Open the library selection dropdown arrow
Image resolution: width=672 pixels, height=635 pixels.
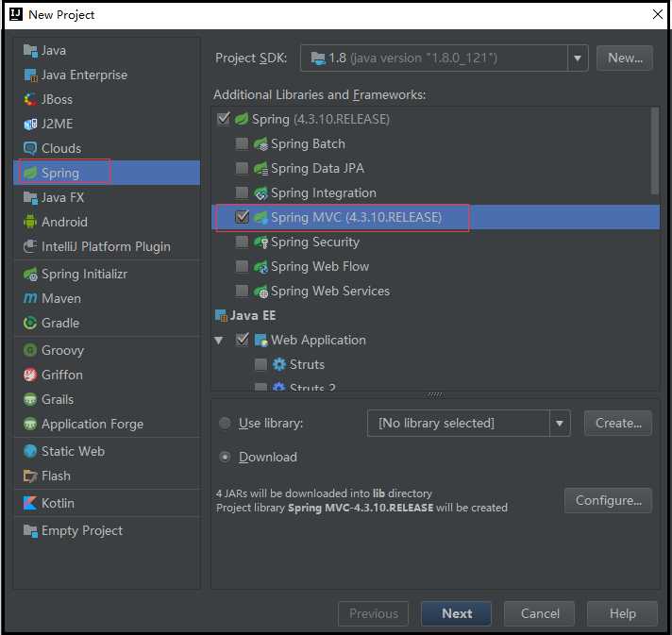click(x=560, y=424)
